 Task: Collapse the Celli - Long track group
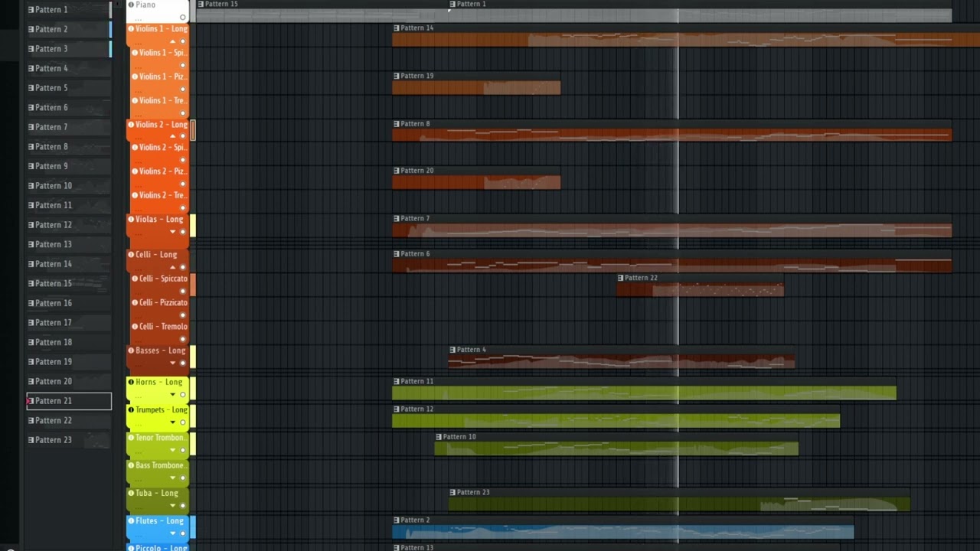click(x=172, y=266)
